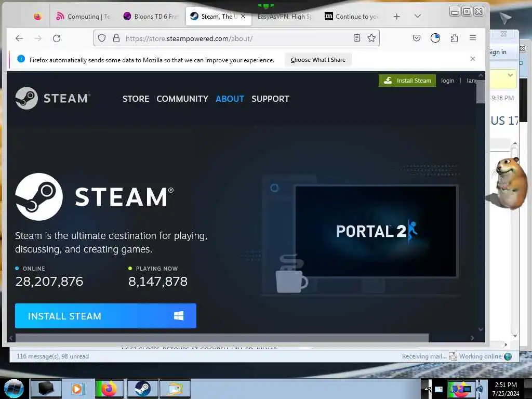Image resolution: width=532 pixels, height=399 pixels.
Task: Open Firefox account circle icon
Action: coord(435,38)
